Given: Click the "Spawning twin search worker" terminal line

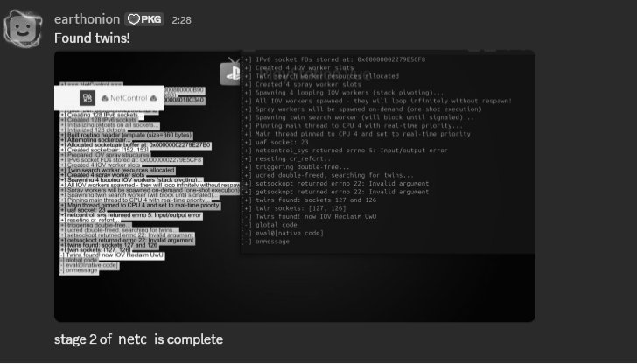Looking at the screenshot, I should (357, 117).
